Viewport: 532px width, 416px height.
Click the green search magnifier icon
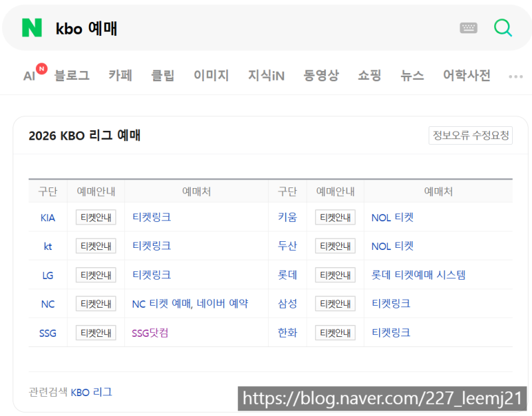point(503,28)
